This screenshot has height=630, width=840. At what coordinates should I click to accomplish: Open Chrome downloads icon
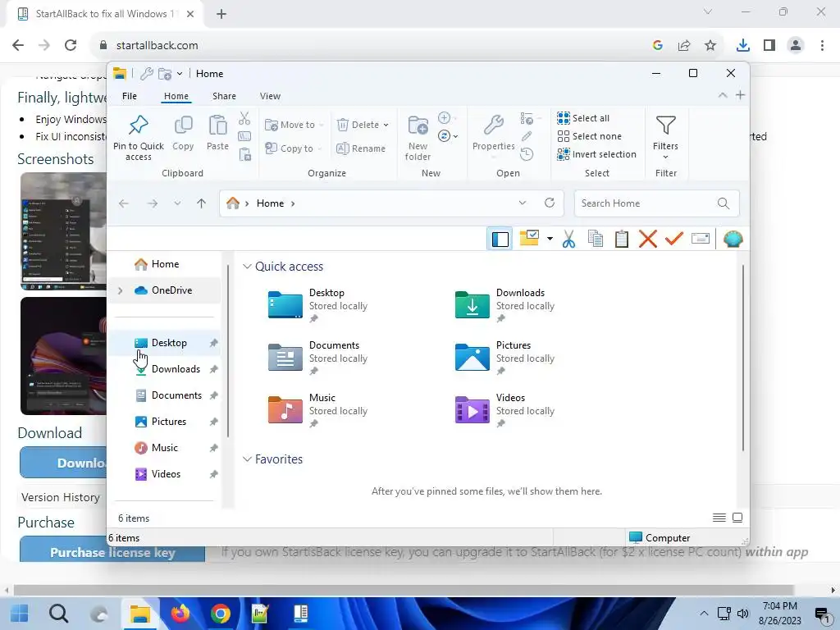(x=743, y=46)
